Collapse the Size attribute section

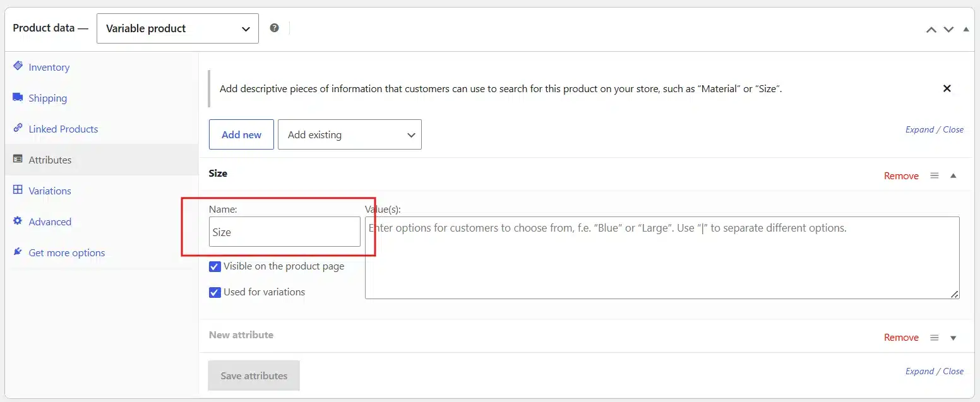click(x=953, y=175)
